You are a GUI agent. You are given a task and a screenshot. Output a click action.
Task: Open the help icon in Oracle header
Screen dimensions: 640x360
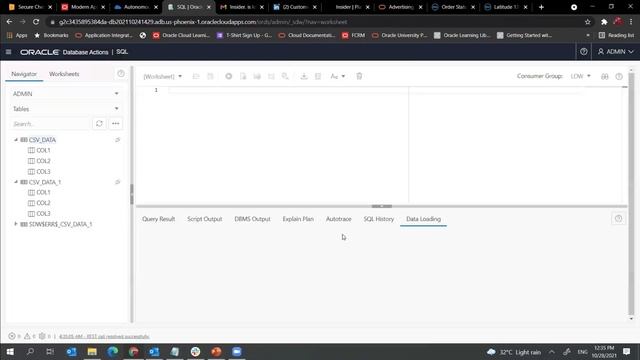(x=584, y=52)
